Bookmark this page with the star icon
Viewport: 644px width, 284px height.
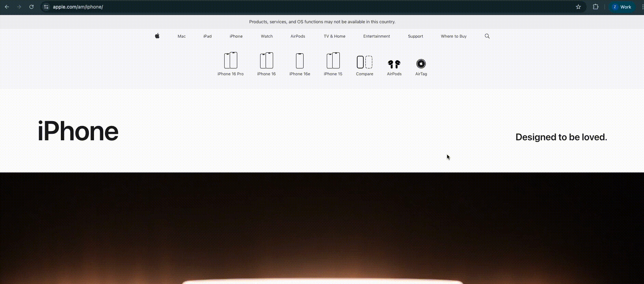coord(578,7)
